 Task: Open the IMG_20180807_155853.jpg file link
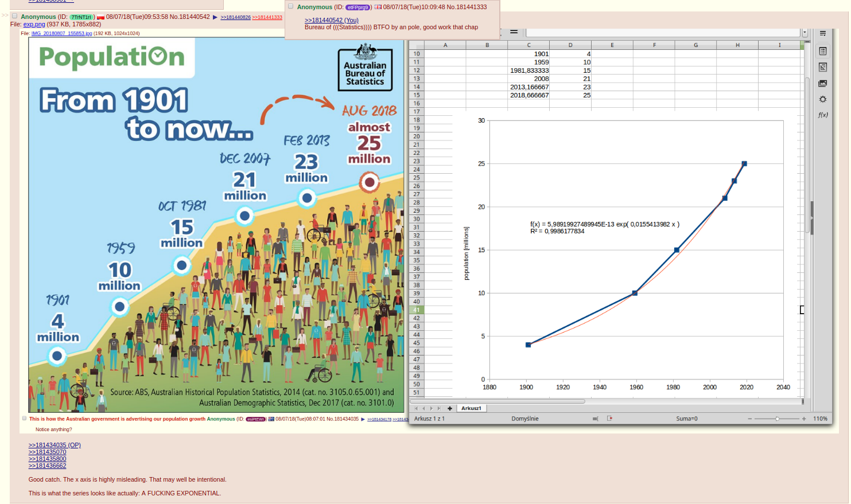point(61,33)
